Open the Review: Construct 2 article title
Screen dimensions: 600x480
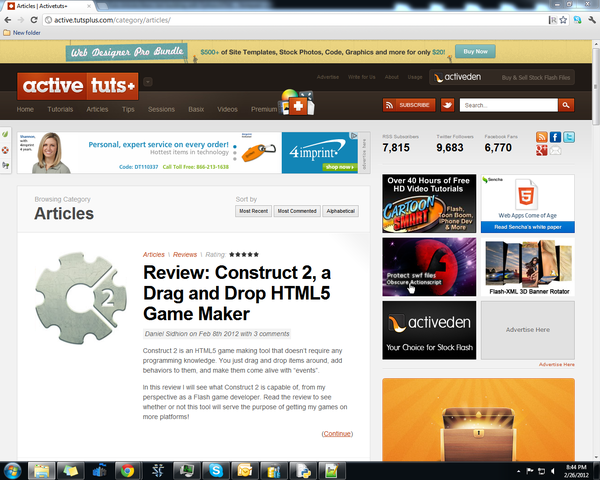tap(237, 293)
